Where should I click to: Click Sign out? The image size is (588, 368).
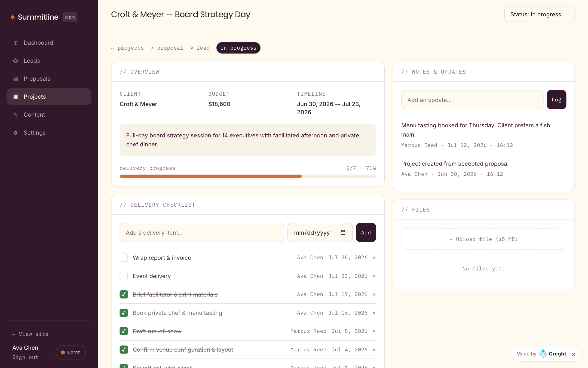tap(25, 357)
